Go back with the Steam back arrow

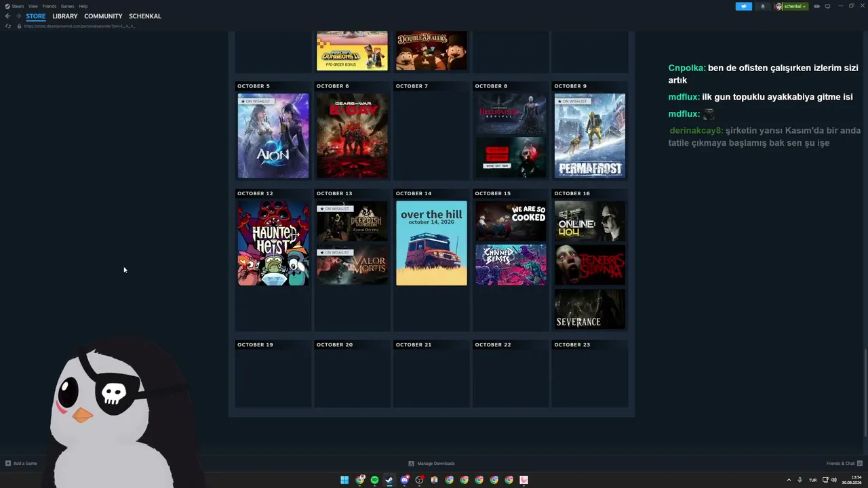pyautogui.click(x=7, y=16)
